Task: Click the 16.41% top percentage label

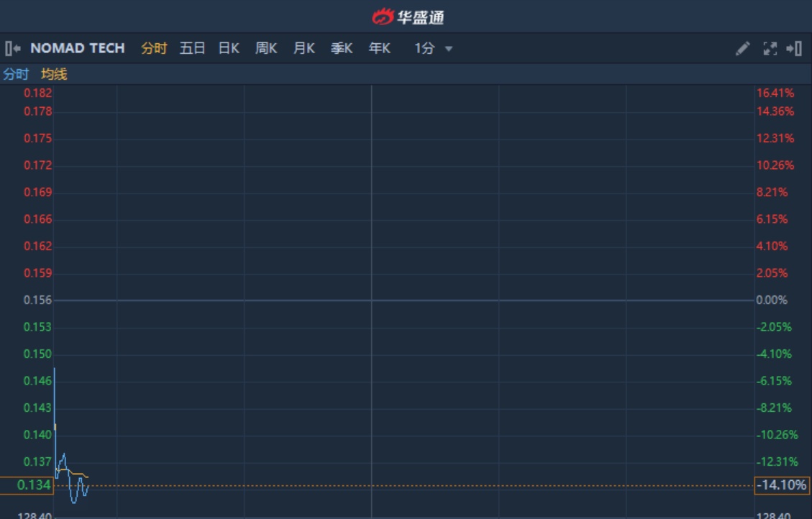Action: [775, 93]
